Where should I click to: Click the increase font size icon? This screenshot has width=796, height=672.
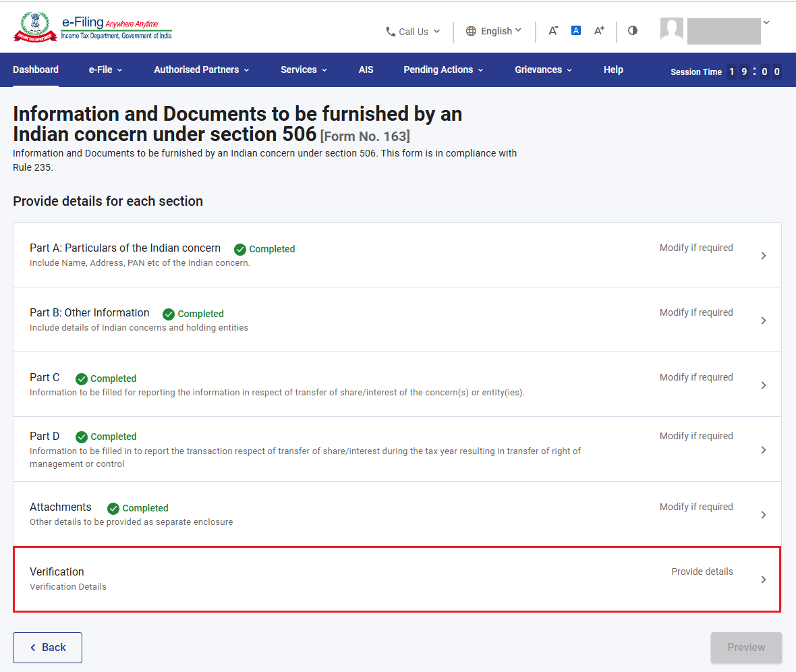[x=599, y=31]
